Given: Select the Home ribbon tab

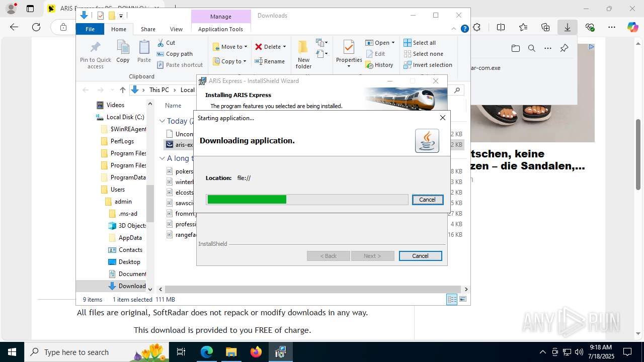Looking at the screenshot, I should pos(119,29).
